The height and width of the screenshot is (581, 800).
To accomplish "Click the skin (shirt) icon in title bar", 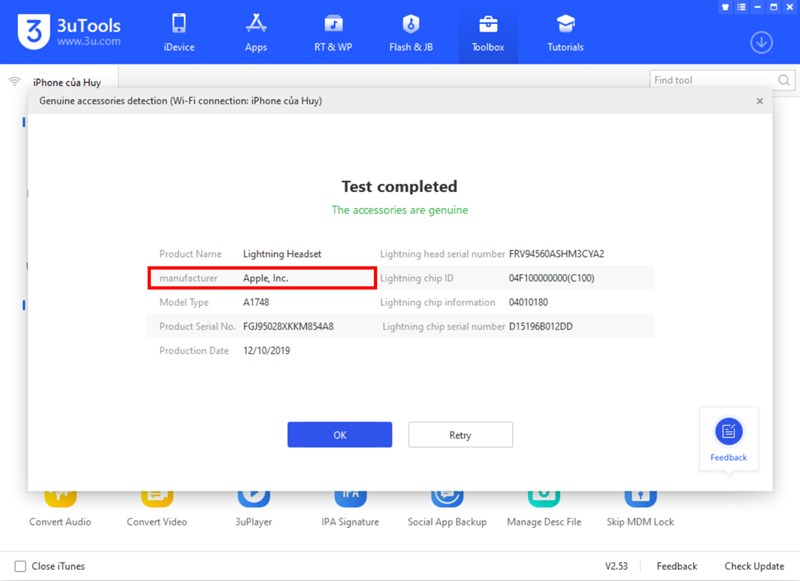I will click(x=725, y=7).
